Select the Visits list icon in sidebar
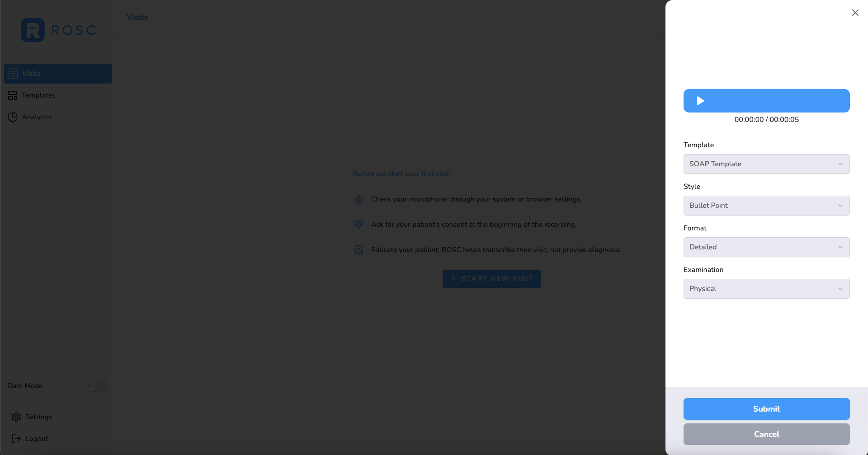Screen dimensions: 868x455 point(12,73)
